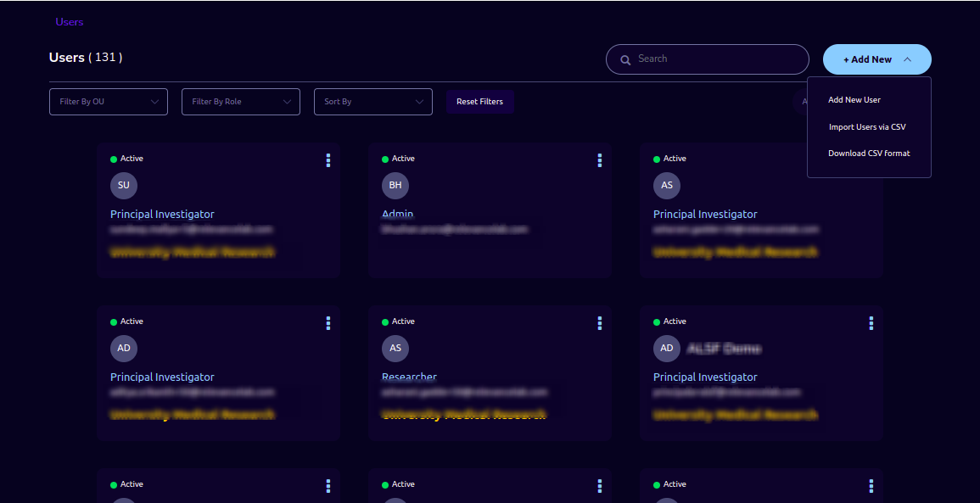The height and width of the screenshot is (503, 980).
Task: Open the Filter By Role dropdown
Action: (x=241, y=102)
